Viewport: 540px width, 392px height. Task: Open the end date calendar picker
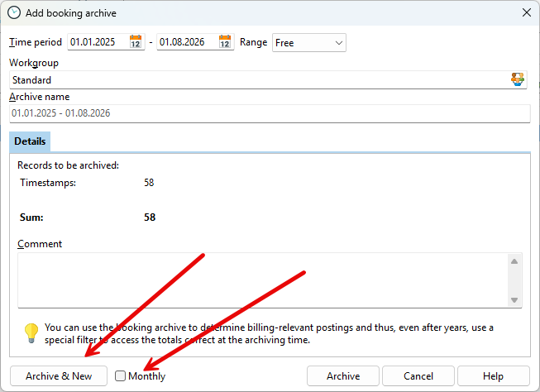pyautogui.click(x=226, y=42)
